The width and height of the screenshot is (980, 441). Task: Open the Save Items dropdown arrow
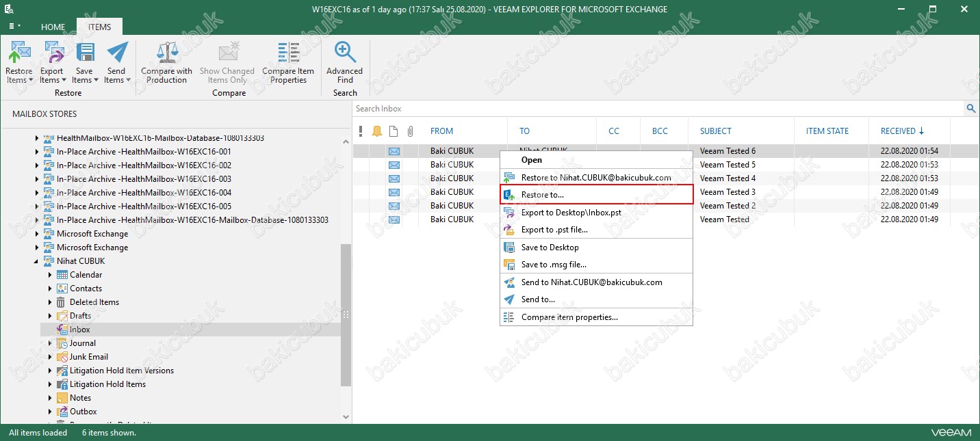[x=95, y=81]
